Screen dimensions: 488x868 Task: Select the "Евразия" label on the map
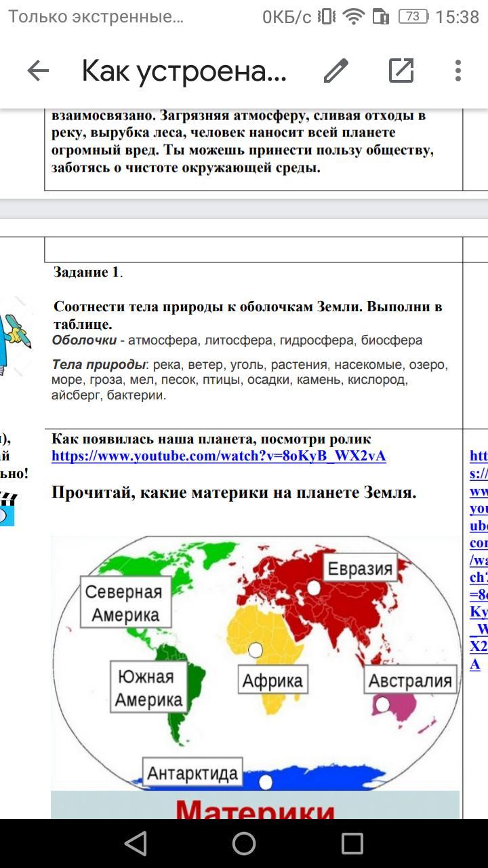pyautogui.click(x=360, y=568)
